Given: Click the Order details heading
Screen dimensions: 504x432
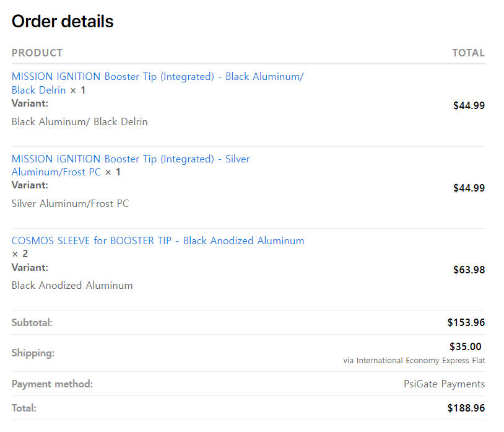Looking at the screenshot, I should click(x=63, y=22).
